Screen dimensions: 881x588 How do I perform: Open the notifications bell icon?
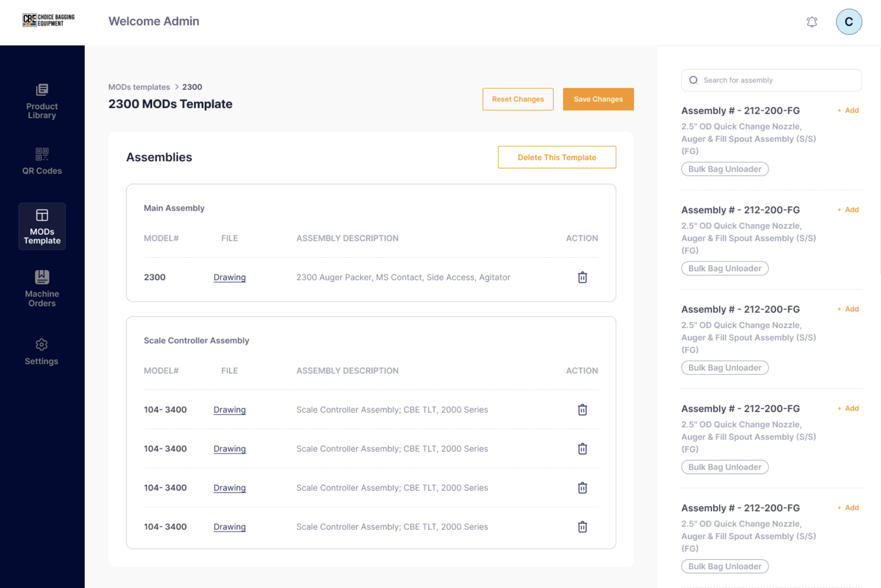812,22
